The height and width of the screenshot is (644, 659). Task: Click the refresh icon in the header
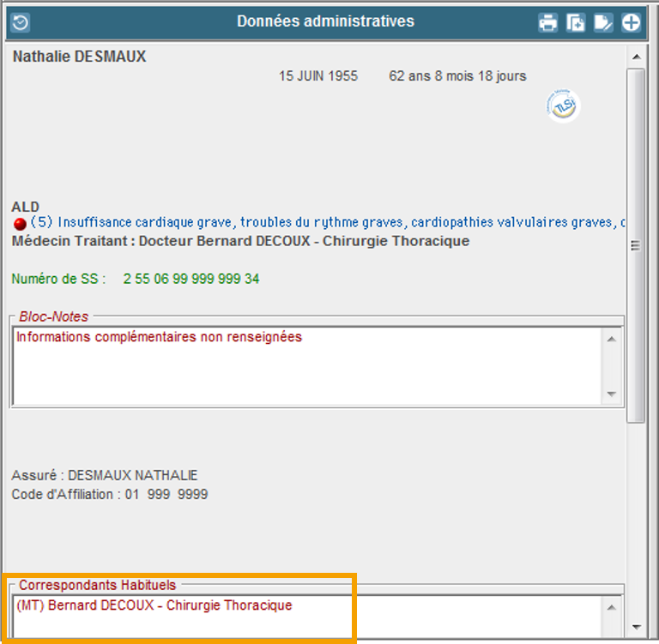pos(21,22)
